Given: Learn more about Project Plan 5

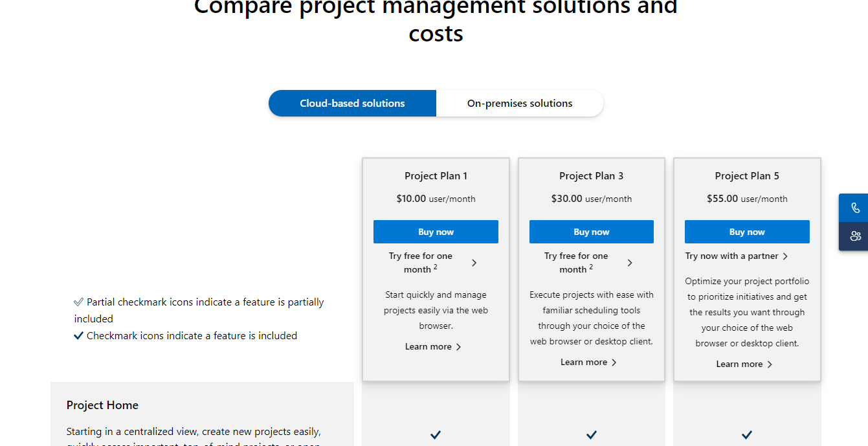Looking at the screenshot, I should (x=744, y=364).
